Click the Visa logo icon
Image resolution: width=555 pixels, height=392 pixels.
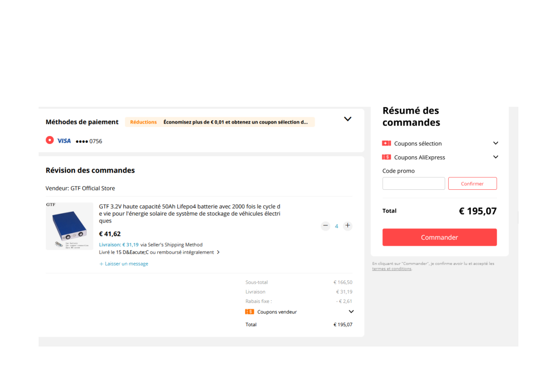tap(64, 141)
